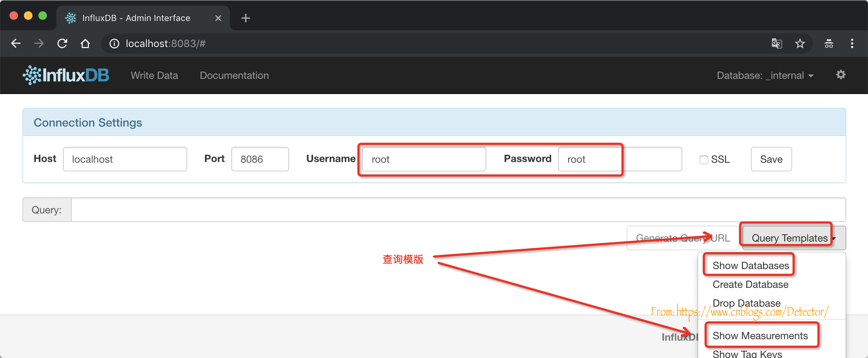Open the Documentation link in navbar
Image resolution: width=868 pixels, height=358 pixels.
pyautogui.click(x=234, y=75)
